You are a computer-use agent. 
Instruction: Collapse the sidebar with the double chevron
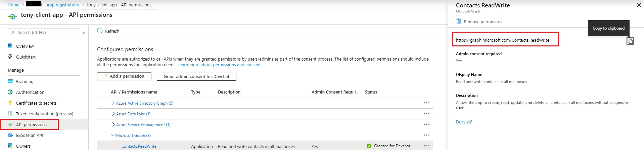click(x=84, y=33)
